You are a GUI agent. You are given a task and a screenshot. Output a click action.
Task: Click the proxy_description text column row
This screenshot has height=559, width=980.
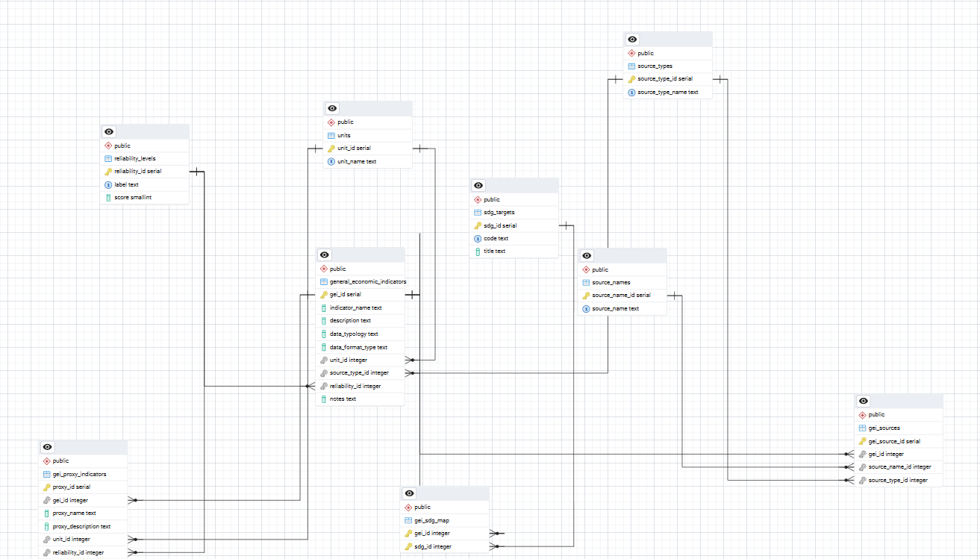point(84,526)
